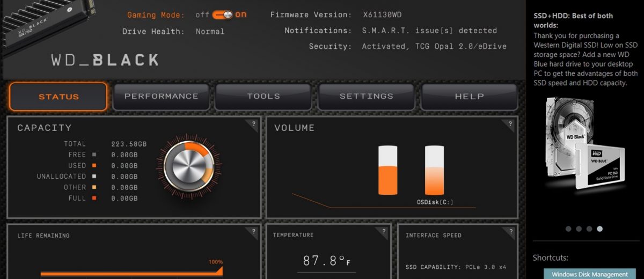
Task: Open the Help tab
Action: (470, 97)
